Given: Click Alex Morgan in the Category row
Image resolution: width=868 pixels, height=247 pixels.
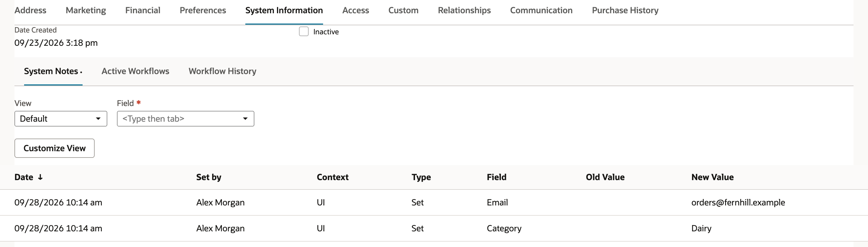Looking at the screenshot, I should click(220, 228).
